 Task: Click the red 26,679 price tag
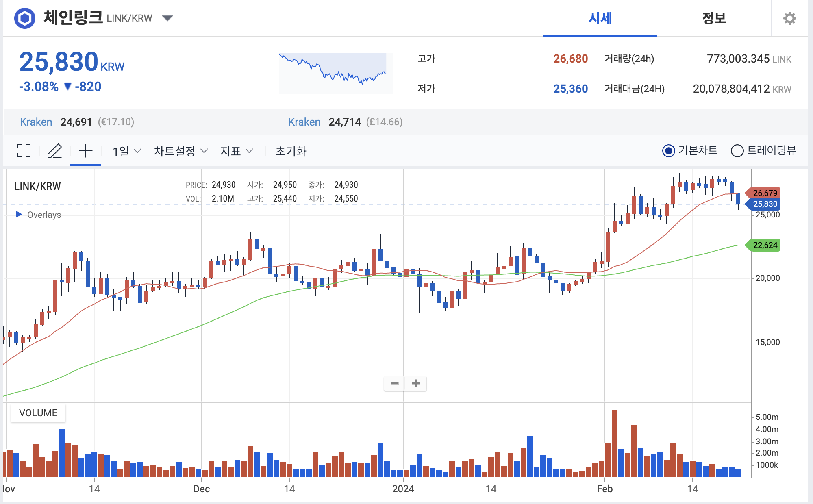[x=764, y=193]
